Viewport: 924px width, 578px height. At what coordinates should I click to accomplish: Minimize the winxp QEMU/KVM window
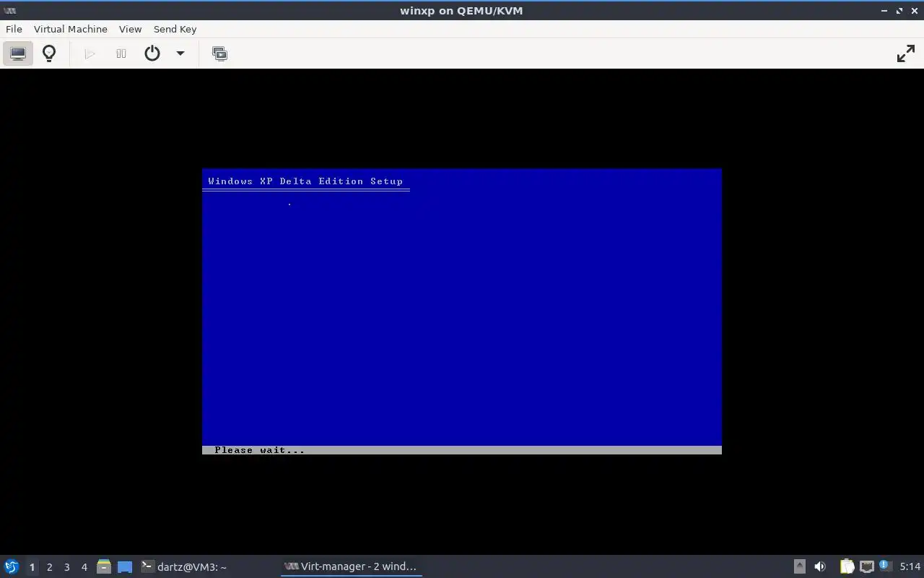click(x=884, y=11)
